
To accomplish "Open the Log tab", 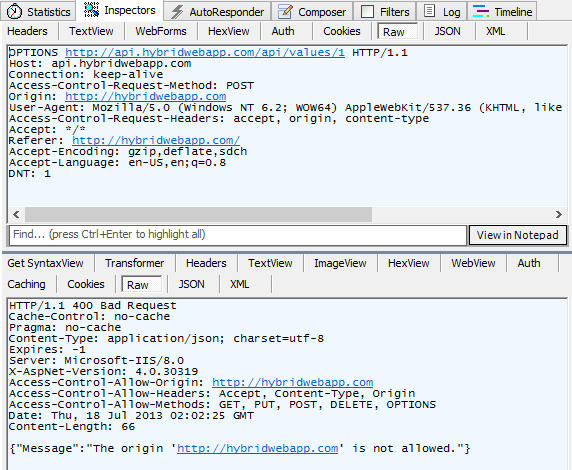I will (442, 12).
